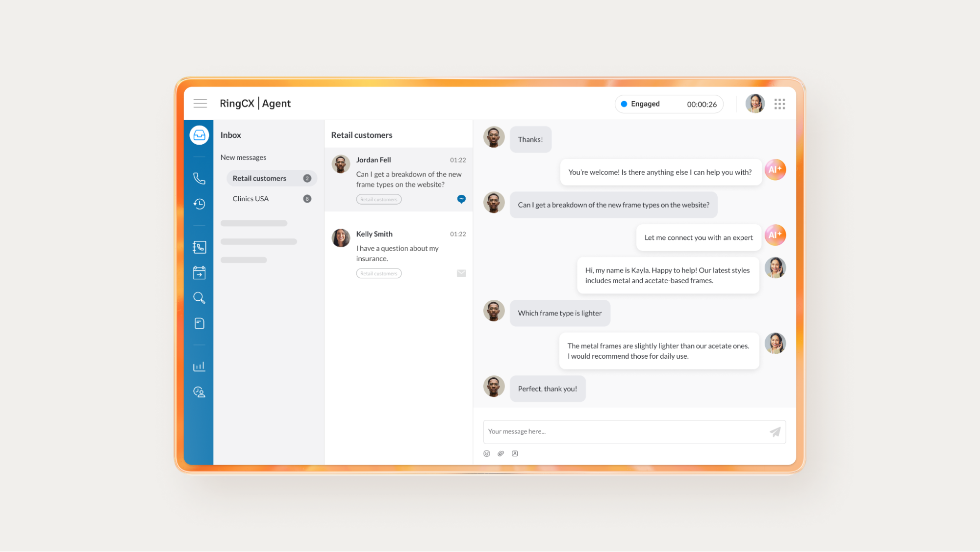Open the reports bar chart icon
Screen dimensions: 980x552
click(199, 367)
